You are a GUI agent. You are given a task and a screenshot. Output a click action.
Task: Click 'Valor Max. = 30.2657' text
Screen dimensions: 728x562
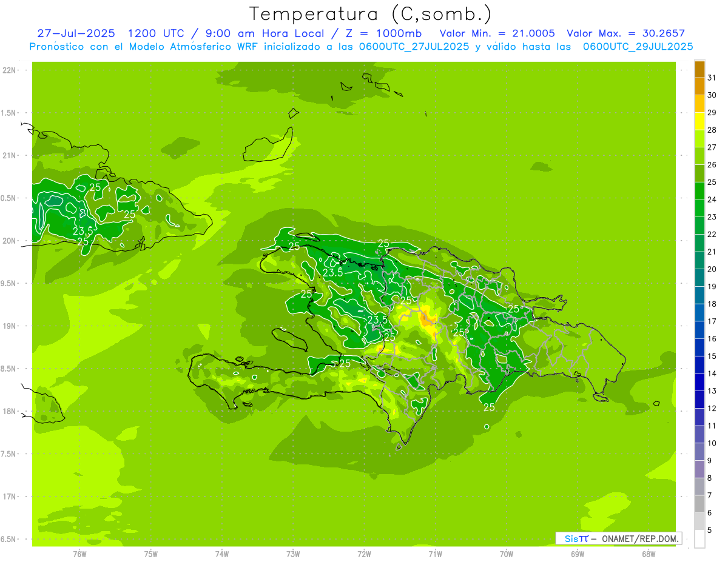pyautogui.click(x=625, y=33)
